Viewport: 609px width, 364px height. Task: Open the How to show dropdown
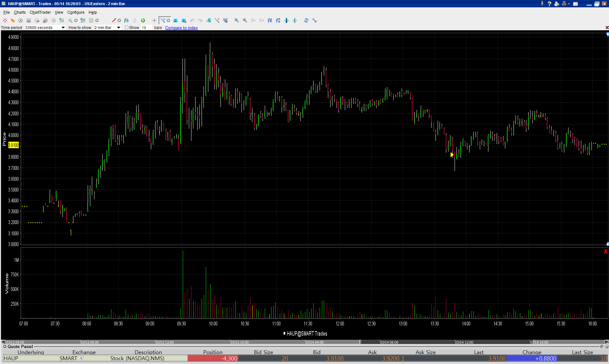click(x=118, y=28)
